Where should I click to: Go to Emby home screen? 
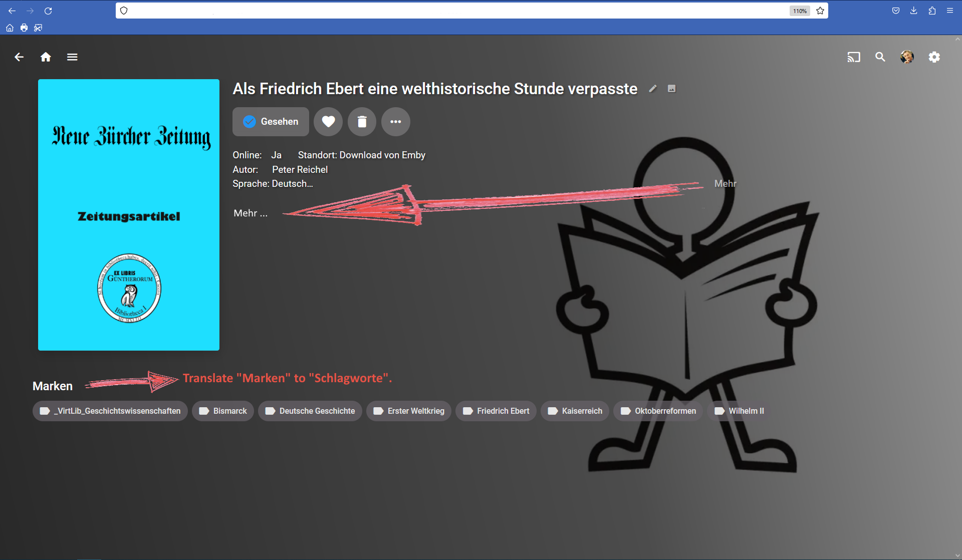[46, 57]
